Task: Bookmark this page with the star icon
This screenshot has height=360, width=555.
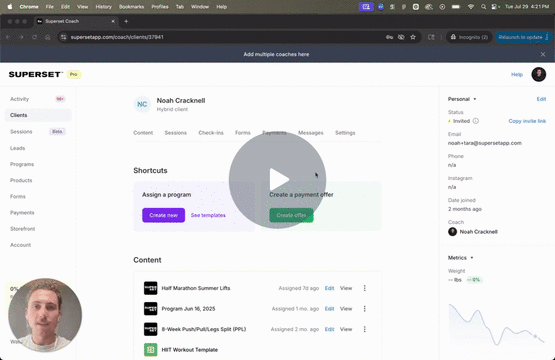Action: pos(413,37)
